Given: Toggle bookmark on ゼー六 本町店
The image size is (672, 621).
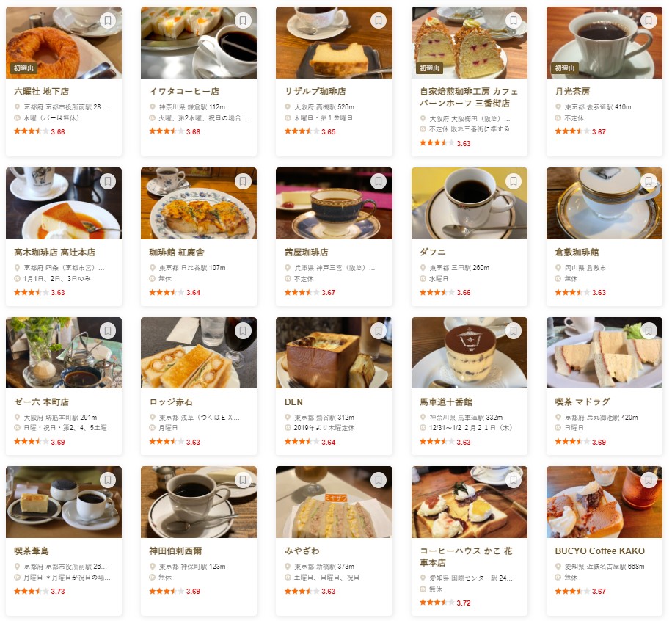Looking at the screenshot, I should point(108,330).
